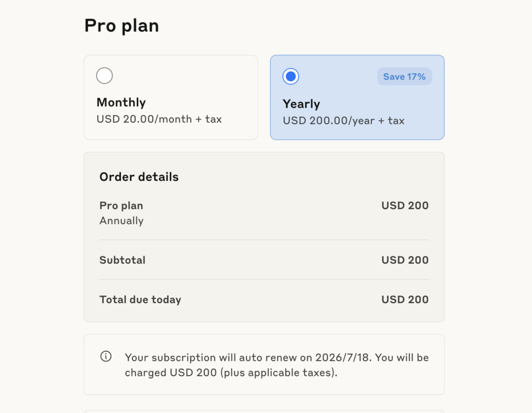Screen dimensions: 532x413
Task: Click the USD 200.00/year price text
Action: point(343,121)
